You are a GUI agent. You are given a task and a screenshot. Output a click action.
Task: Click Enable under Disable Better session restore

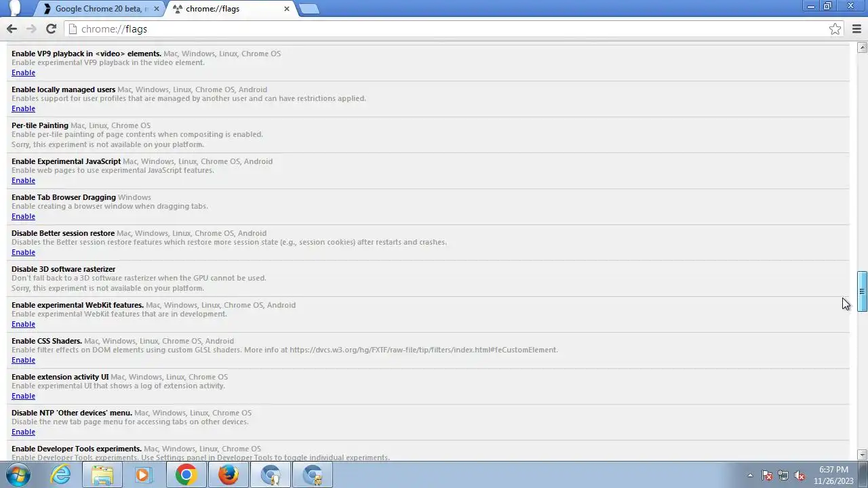pos(23,252)
